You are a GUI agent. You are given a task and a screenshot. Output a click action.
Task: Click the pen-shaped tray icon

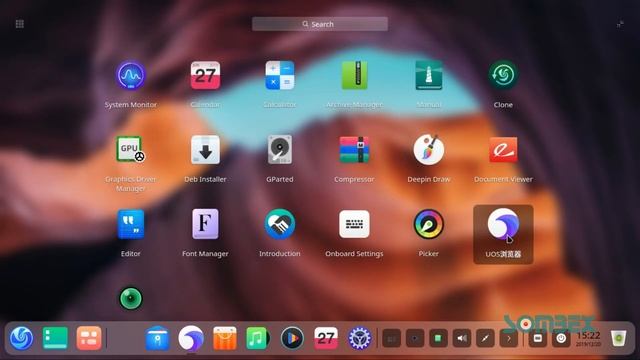point(485,338)
